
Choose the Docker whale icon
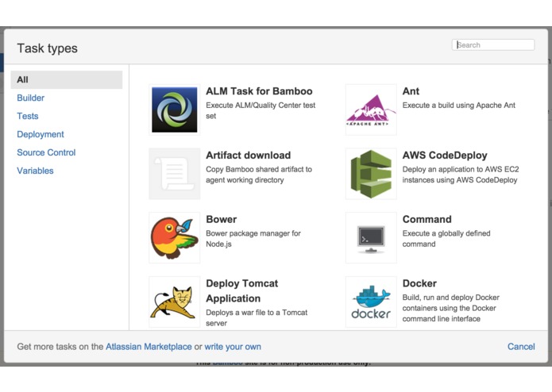(371, 302)
